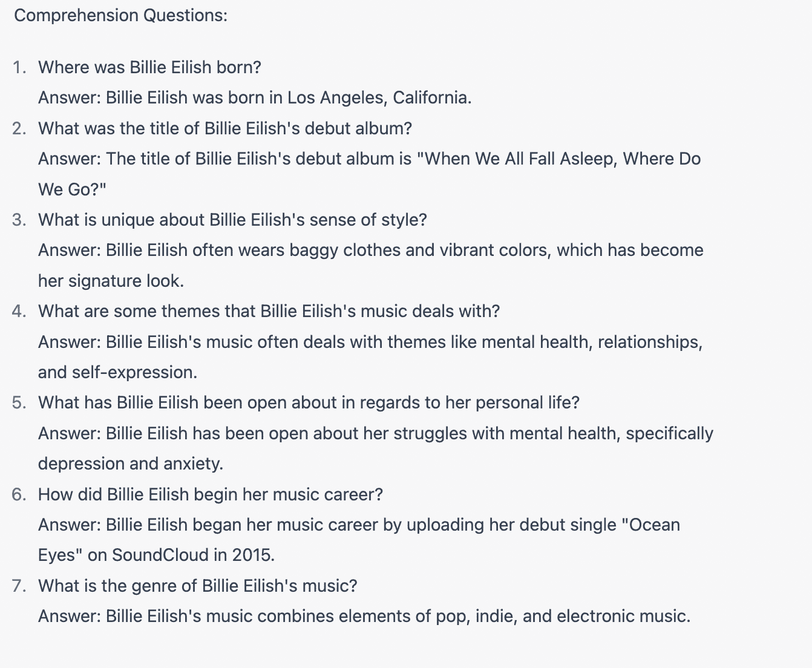Click the 'We Go?"' continuation line
Viewport: 812px width, 668px height.
tap(72, 189)
